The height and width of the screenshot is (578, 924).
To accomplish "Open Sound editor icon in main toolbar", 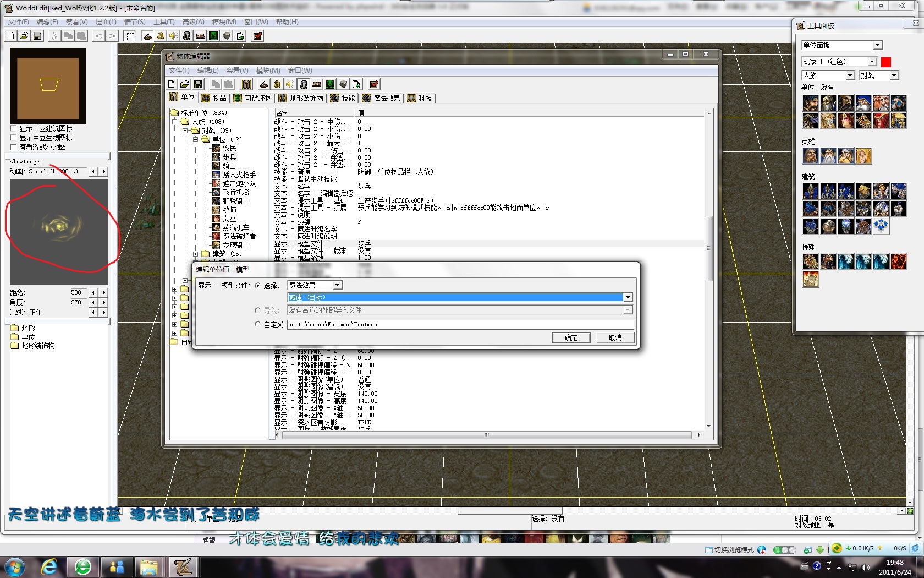I will tap(174, 36).
